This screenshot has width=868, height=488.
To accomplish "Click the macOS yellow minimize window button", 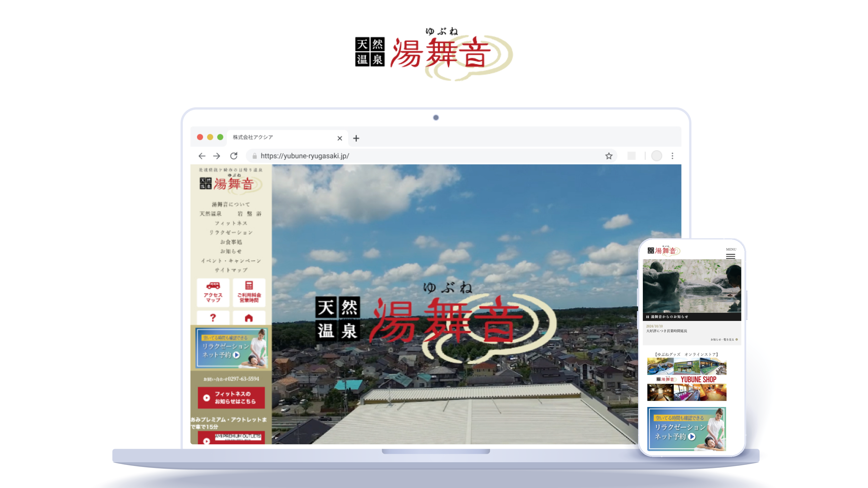I will 210,137.
